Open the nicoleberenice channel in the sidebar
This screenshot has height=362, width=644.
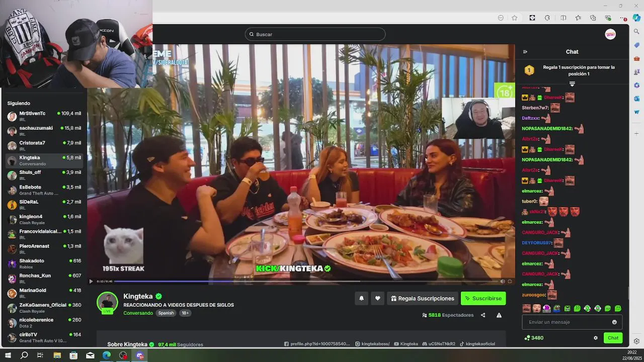(44, 322)
